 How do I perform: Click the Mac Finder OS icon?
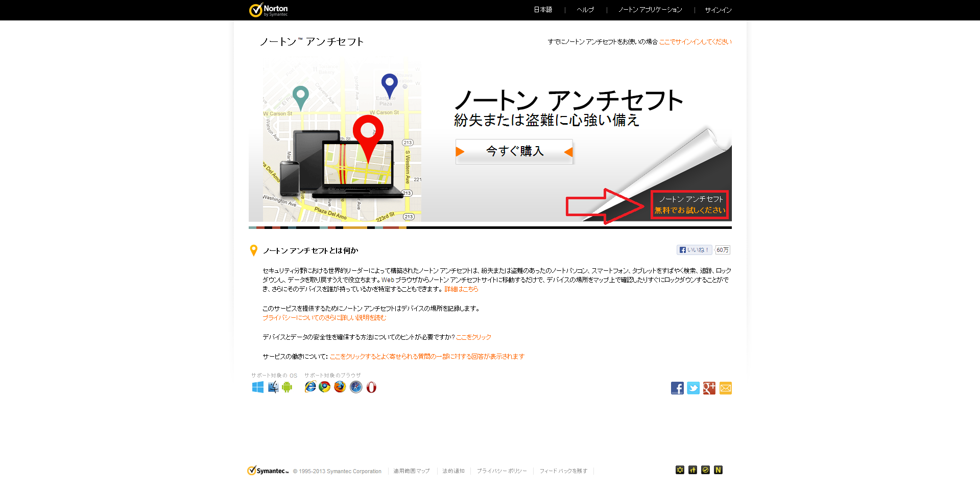(x=273, y=387)
